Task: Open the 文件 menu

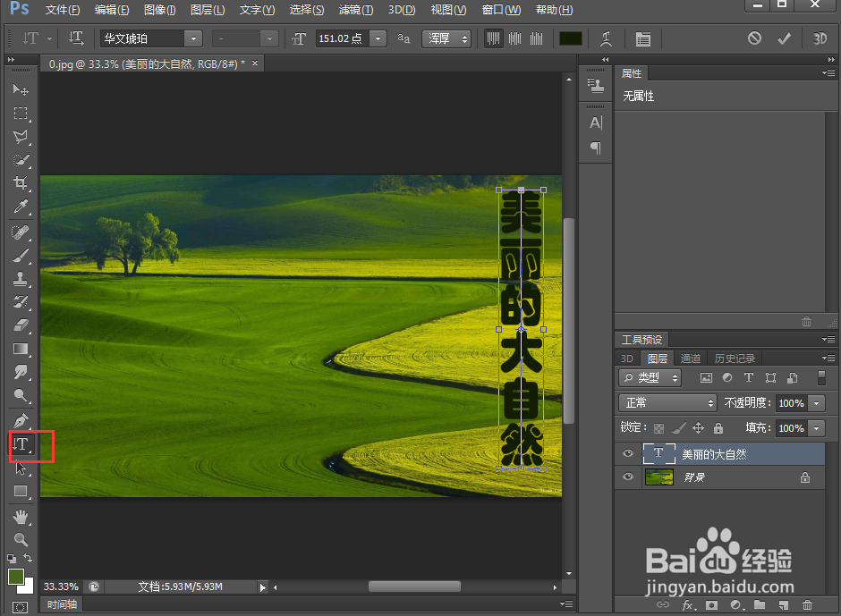Action: pos(63,10)
